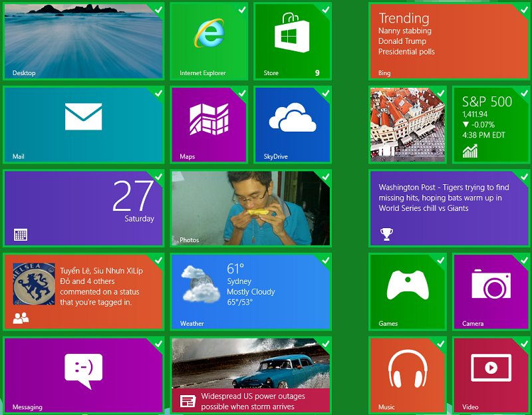Click the Trending heading on Bing tile
This screenshot has height=415, width=532.
tap(404, 19)
